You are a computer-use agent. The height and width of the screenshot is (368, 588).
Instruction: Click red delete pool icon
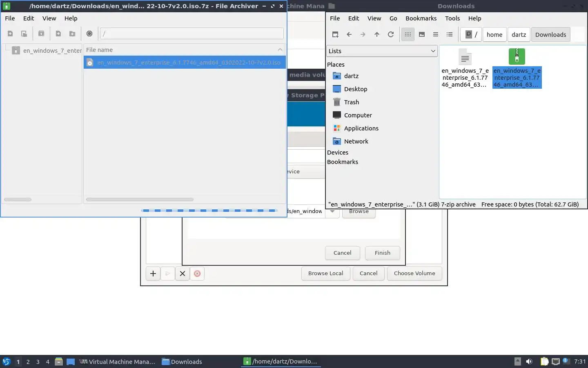tap(197, 274)
